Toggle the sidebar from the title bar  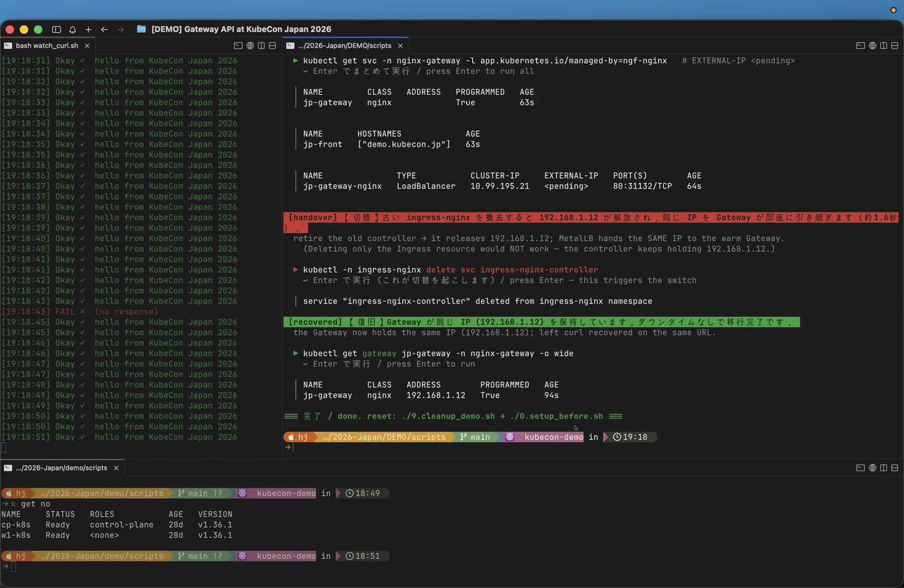pos(56,29)
